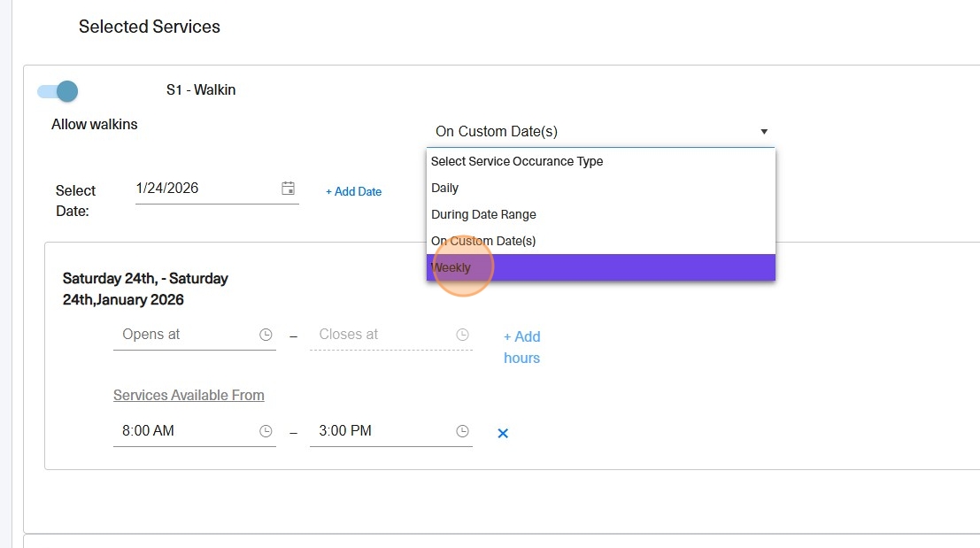Remove the service hours row with blue X
Image resolution: width=980 pixels, height=548 pixels.
[503, 433]
